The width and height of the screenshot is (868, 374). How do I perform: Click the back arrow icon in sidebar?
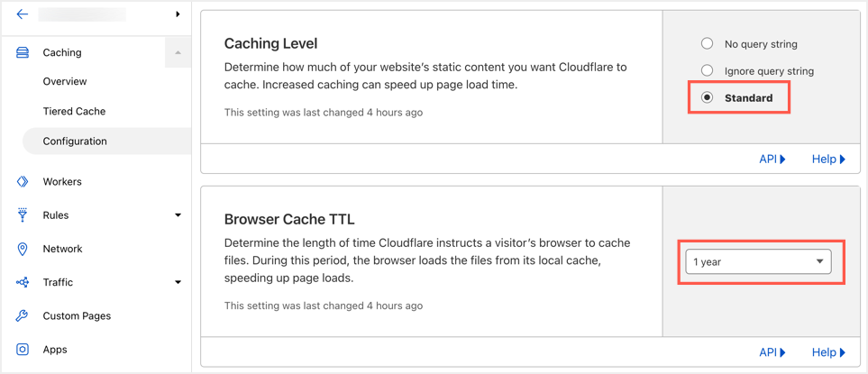(23, 14)
